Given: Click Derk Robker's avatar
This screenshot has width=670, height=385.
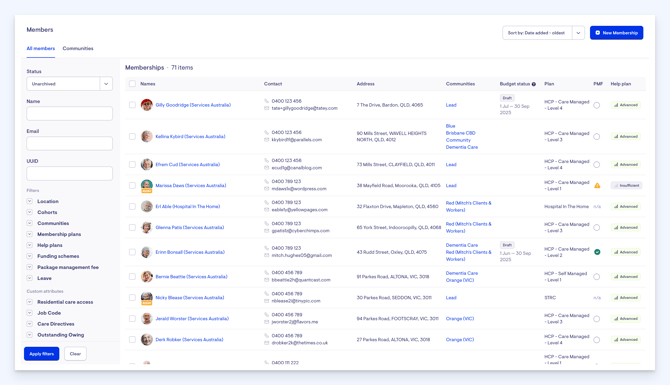Looking at the screenshot, I should [147, 340].
